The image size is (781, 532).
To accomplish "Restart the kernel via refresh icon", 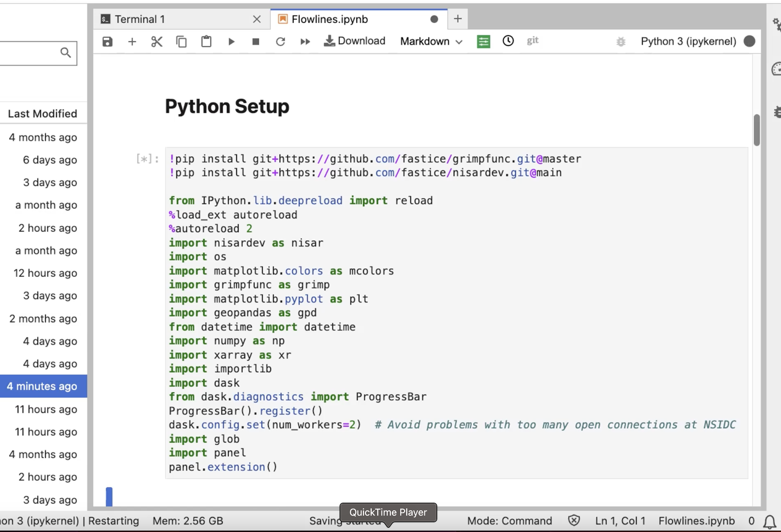I will [x=280, y=41].
